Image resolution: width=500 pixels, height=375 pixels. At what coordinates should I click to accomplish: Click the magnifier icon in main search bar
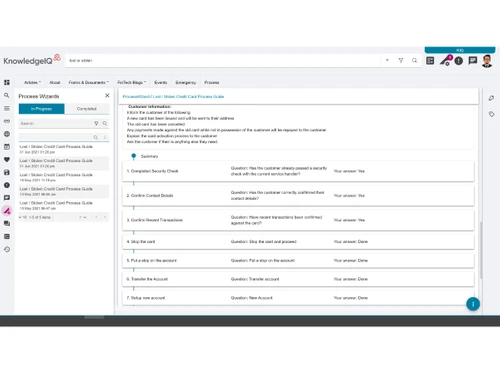pyautogui.click(x=414, y=60)
